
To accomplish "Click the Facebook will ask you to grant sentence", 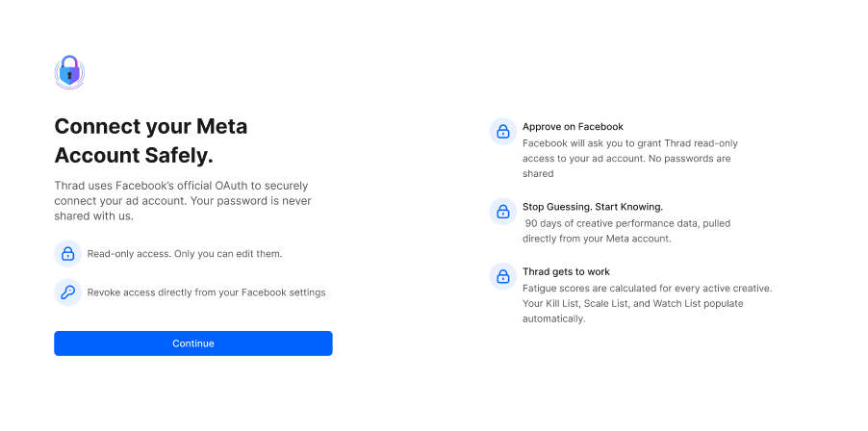I will click(630, 150).
